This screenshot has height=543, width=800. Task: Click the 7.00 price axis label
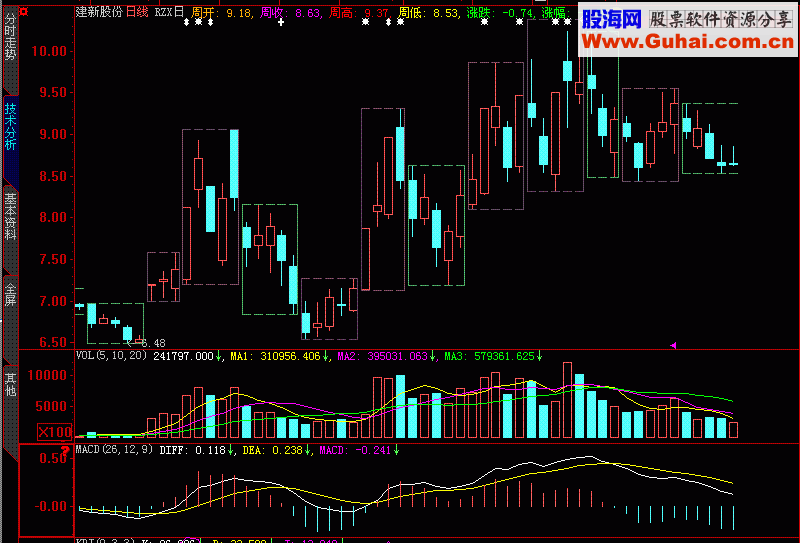[x=53, y=301]
